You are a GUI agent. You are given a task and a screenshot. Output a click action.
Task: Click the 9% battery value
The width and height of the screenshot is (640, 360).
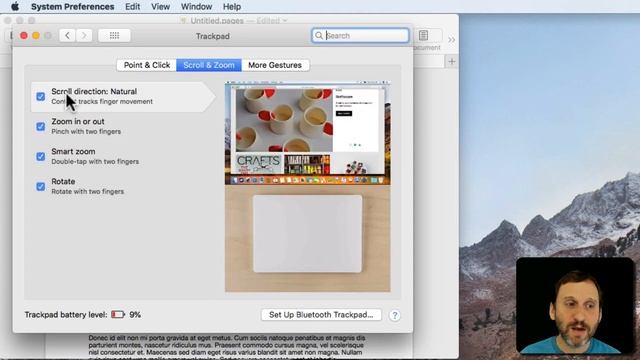pyautogui.click(x=135, y=315)
